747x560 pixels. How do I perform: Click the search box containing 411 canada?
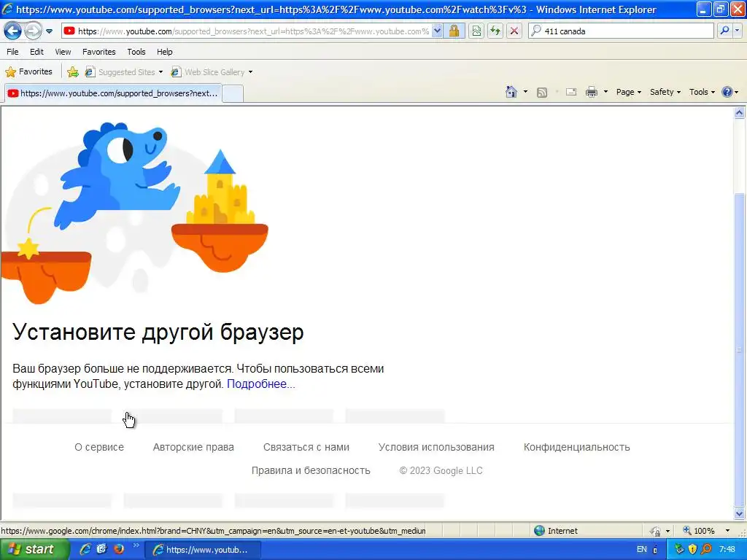click(x=621, y=31)
